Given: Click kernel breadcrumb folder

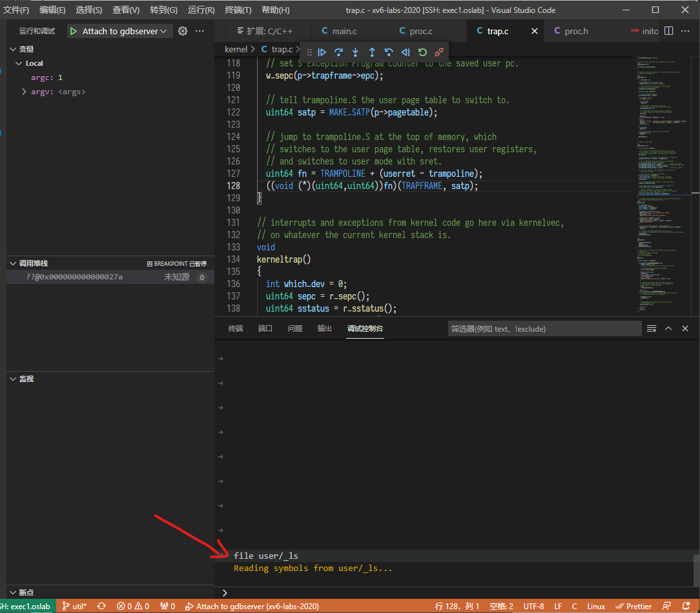Looking at the screenshot, I should point(236,49).
